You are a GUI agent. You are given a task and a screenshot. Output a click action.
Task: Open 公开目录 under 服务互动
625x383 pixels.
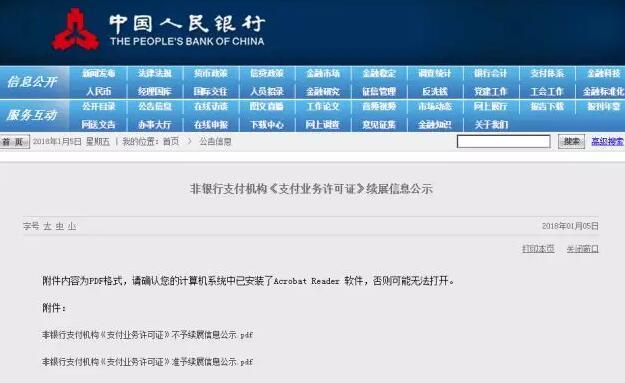tap(98, 106)
